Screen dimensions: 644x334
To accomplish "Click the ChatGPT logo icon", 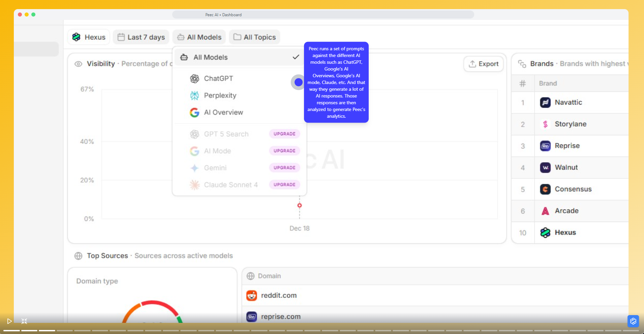I will pos(194,79).
